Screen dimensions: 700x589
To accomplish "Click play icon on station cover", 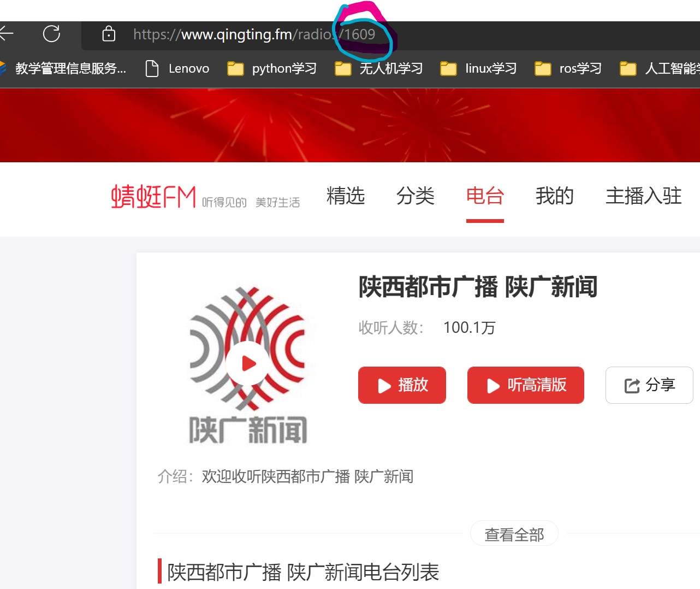I will [248, 363].
